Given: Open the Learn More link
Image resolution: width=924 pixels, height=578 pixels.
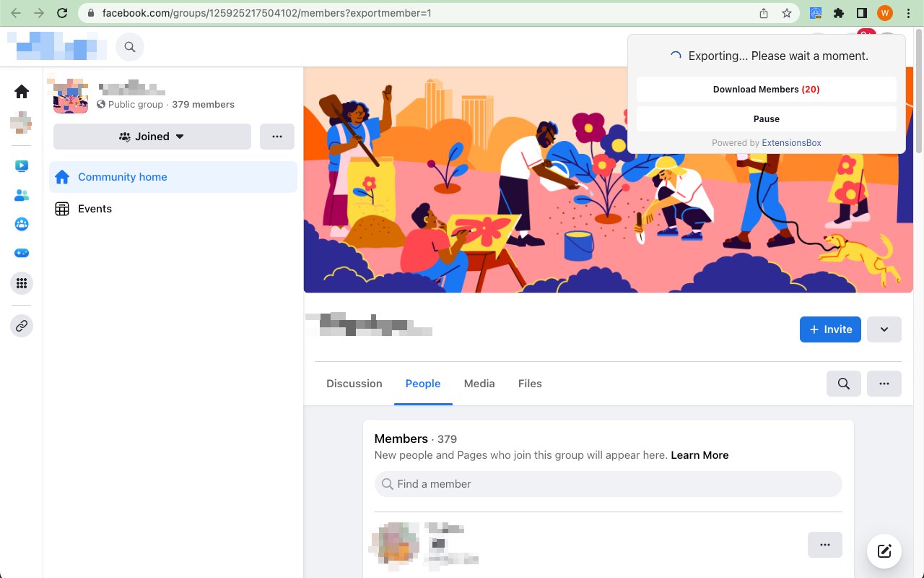Looking at the screenshot, I should tap(699, 455).
